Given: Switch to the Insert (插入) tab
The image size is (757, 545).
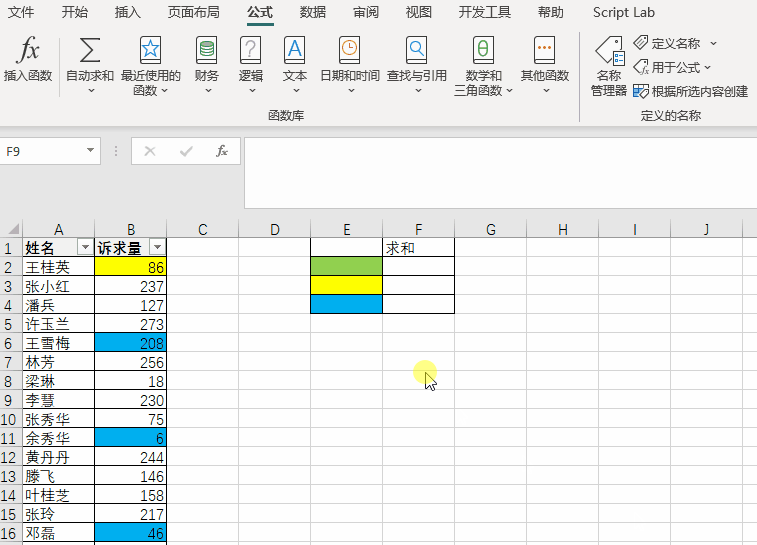Looking at the screenshot, I should 128,12.
